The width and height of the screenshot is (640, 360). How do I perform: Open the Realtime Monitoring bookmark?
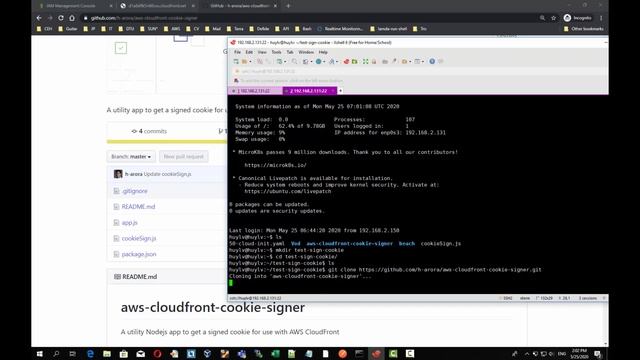point(340,29)
